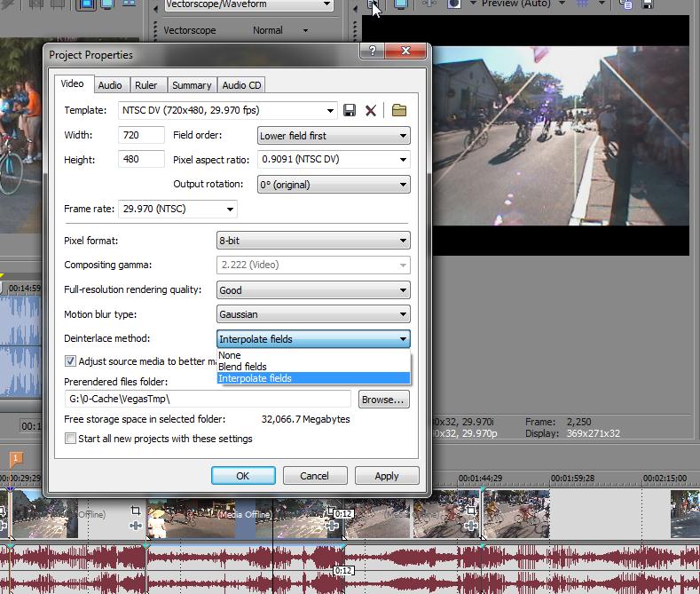Screen dimensions: 700x594
Task: Select 'Blend fields' from the deinterlace list
Action: click(x=242, y=367)
